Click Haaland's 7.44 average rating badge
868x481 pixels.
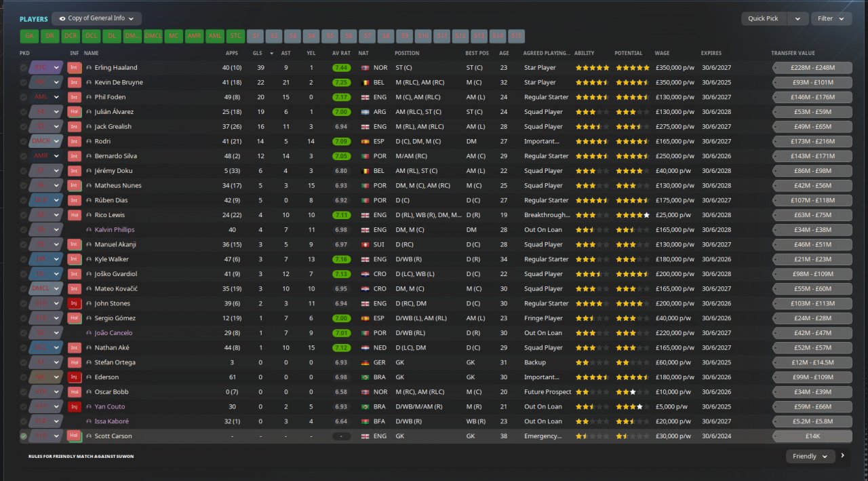point(342,68)
